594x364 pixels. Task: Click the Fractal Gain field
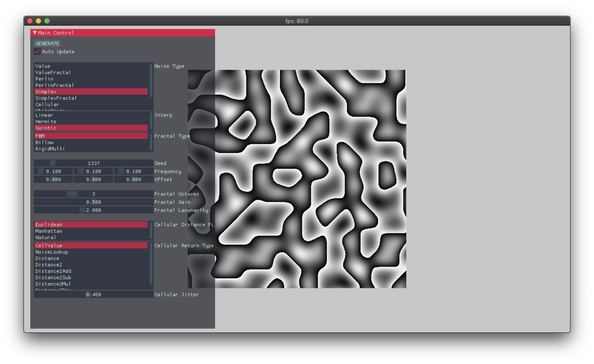point(93,202)
